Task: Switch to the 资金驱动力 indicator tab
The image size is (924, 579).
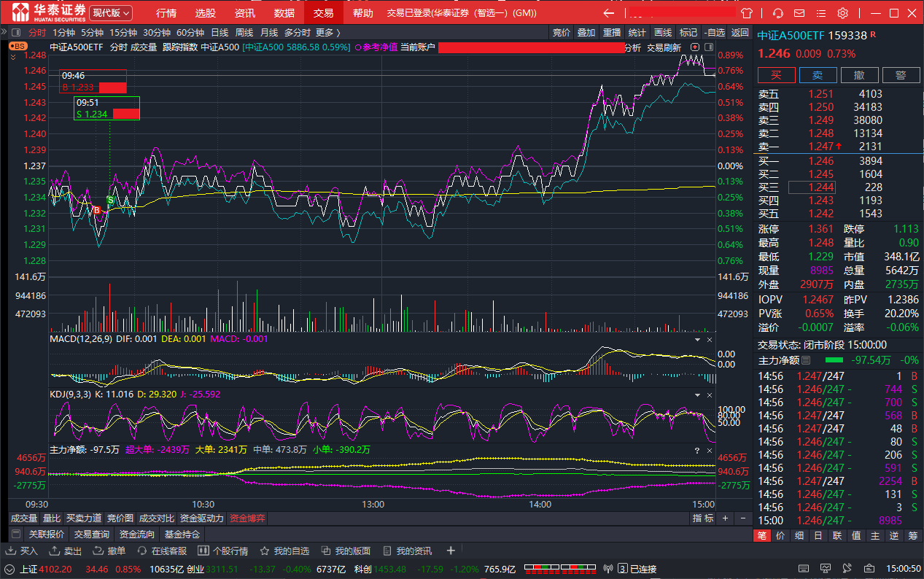Action: pyautogui.click(x=201, y=518)
